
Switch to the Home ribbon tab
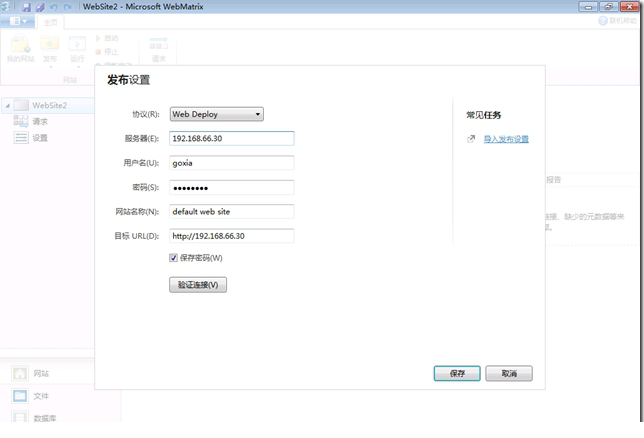(51, 22)
